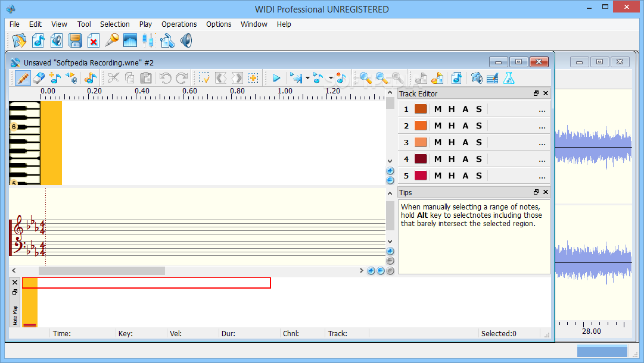This screenshot has height=363, width=644.
Task: Close the Tips panel
Action: (x=546, y=192)
